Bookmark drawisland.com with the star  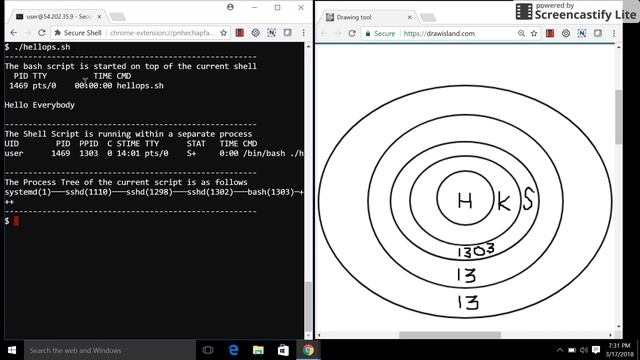534,33
